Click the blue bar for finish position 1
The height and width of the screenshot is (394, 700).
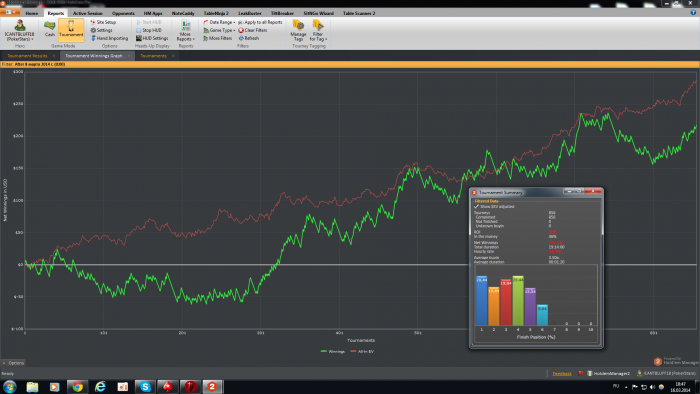(482, 301)
